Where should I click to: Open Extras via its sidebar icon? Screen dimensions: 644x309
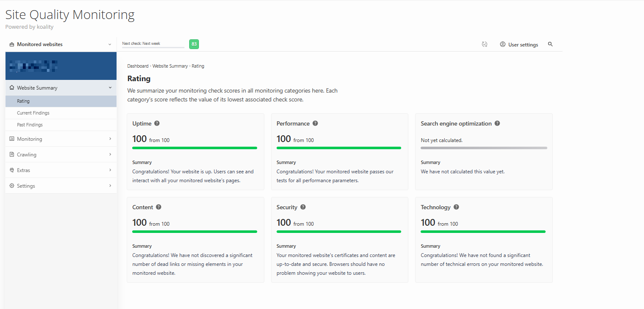(x=11, y=170)
